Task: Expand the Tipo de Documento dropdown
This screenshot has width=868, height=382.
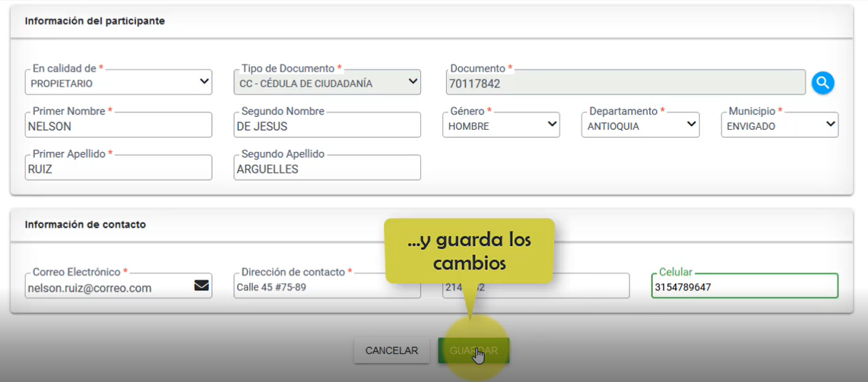Action: (x=327, y=83)
